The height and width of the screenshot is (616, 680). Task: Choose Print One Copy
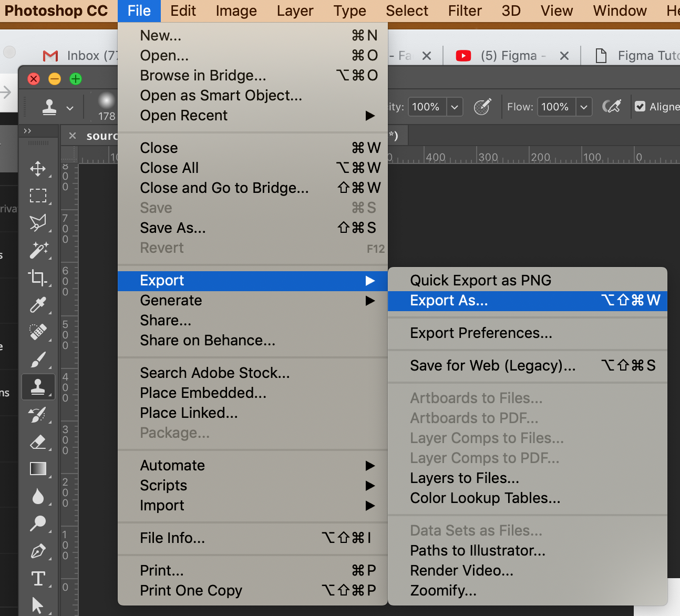point(253,591)
